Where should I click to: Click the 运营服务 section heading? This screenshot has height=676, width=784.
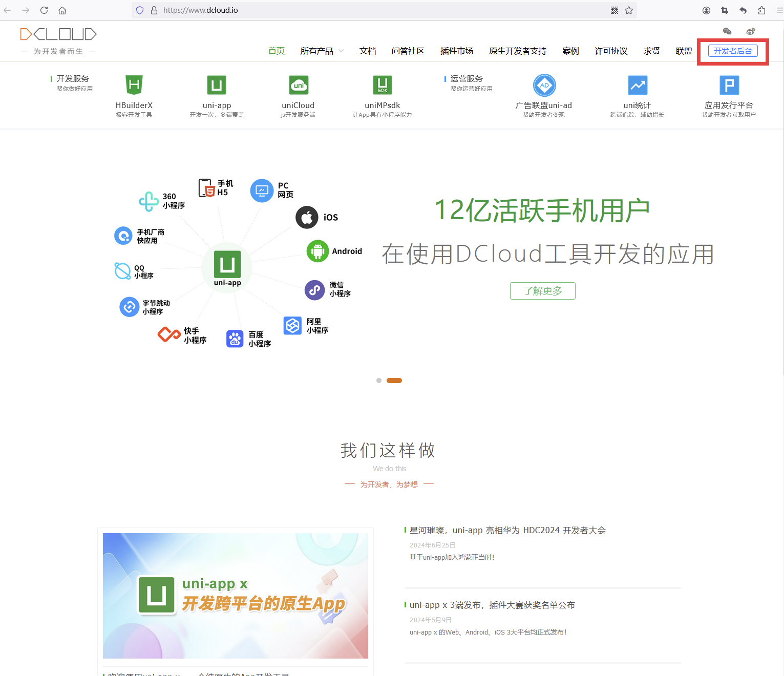[467, 78]
